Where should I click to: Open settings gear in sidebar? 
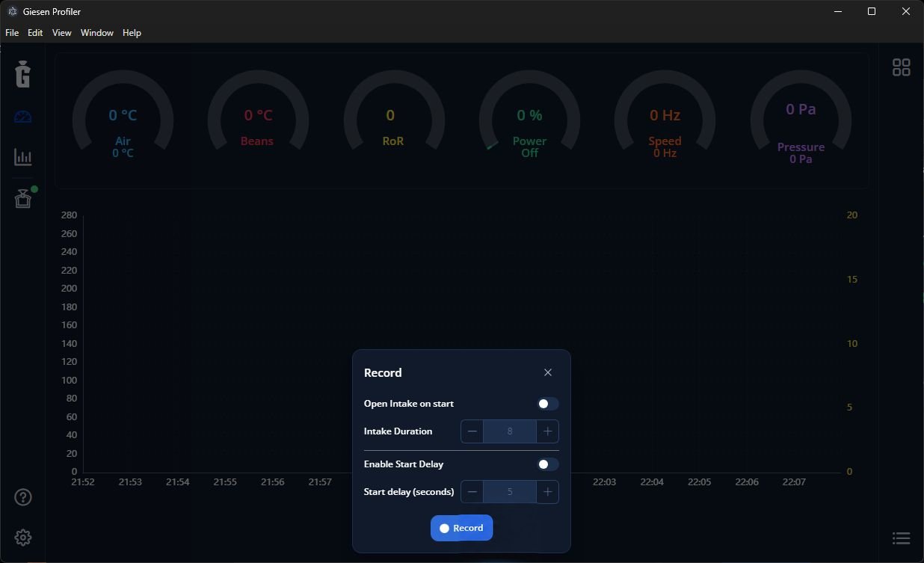click(x=23, y=538)
